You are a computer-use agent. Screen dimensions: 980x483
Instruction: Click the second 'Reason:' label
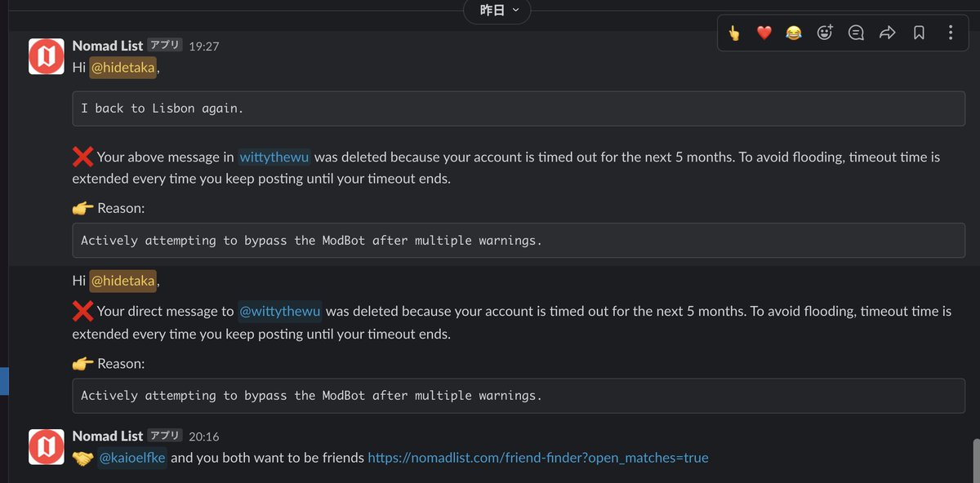click(x=121, y=363)
